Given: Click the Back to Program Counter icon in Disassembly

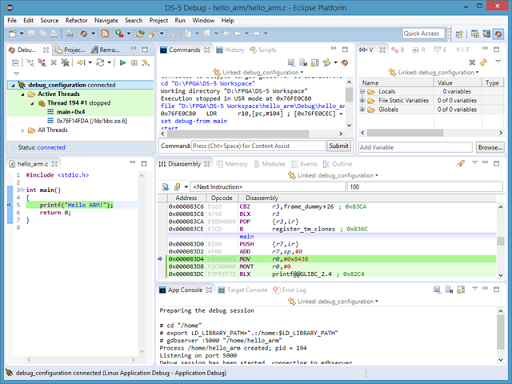Looking at the screenshot, I should coord(165,187).
